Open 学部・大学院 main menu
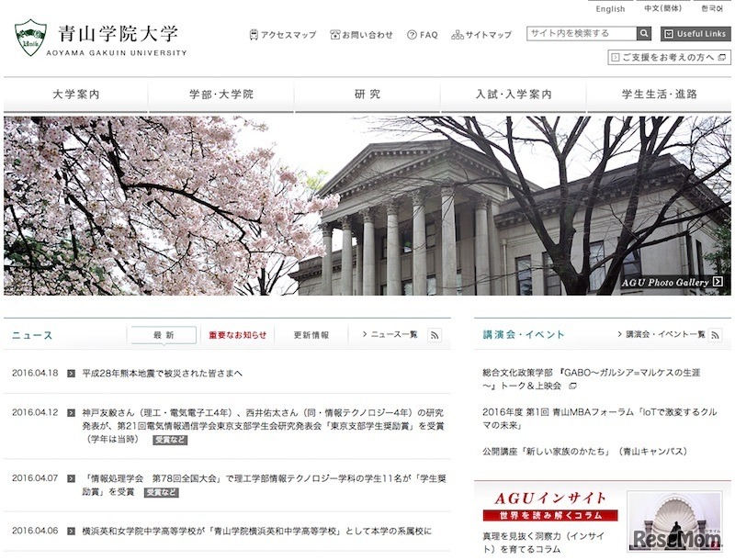Image resolution: width=735 pixels, height=560 pixels. [221, 95]
